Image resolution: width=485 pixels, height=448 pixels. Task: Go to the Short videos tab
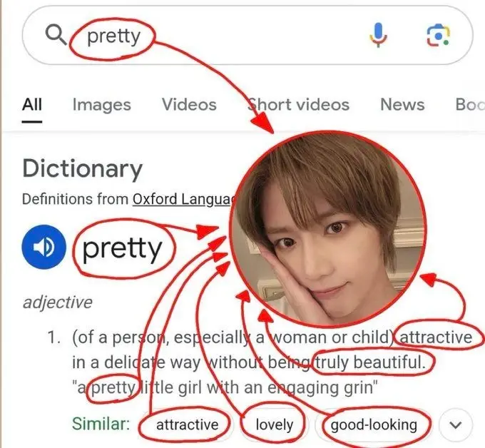tap(298, 105)
